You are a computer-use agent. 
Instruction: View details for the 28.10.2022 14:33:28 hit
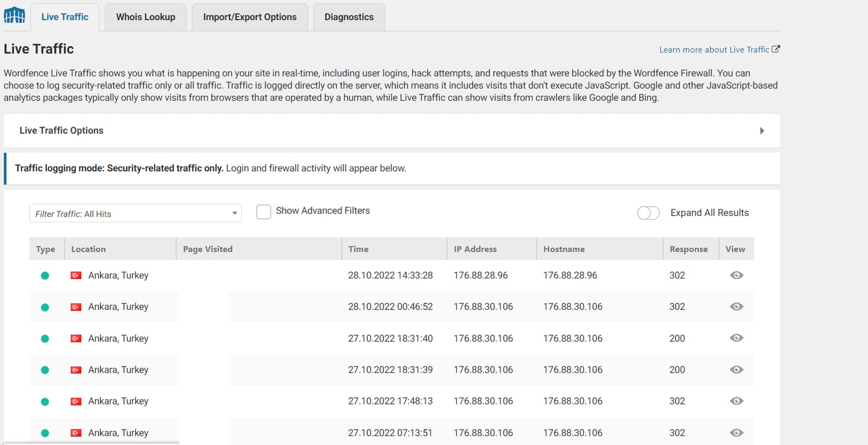pyautogui.click(x=736, y=275)
